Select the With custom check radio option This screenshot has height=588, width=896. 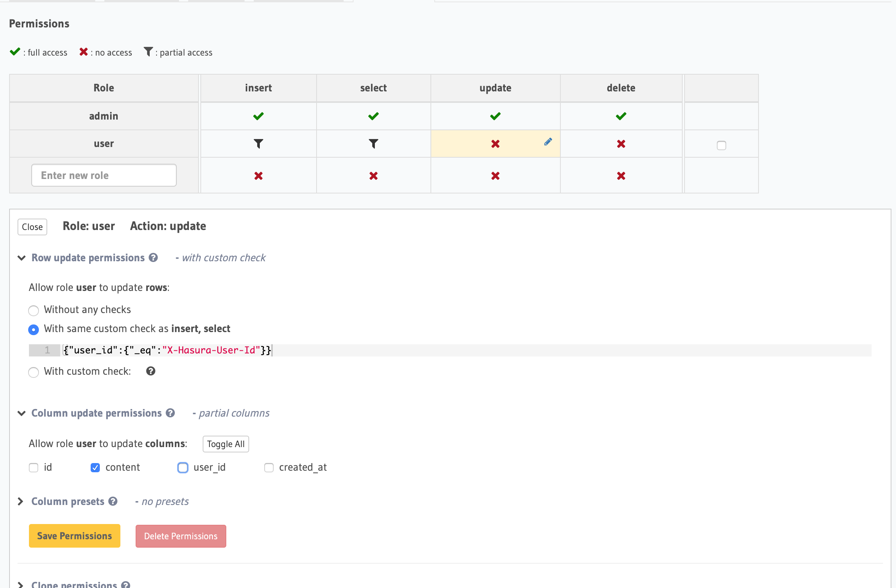point(34,372)
